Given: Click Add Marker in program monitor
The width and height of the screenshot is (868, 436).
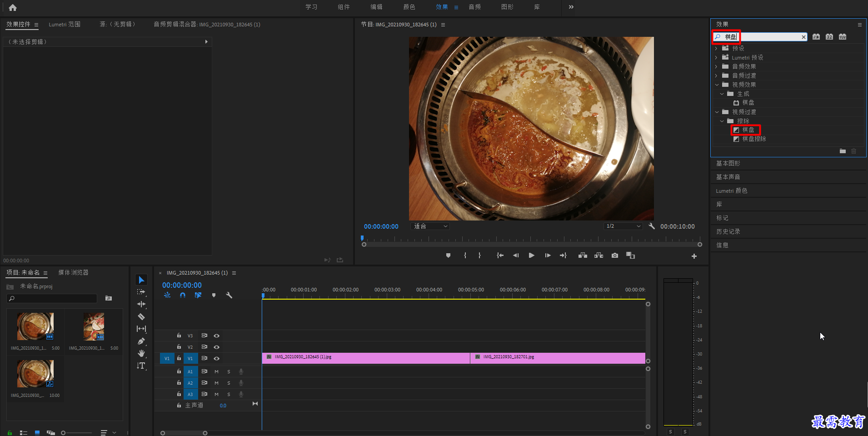Looking at the screenshot, I should point(448,256).
